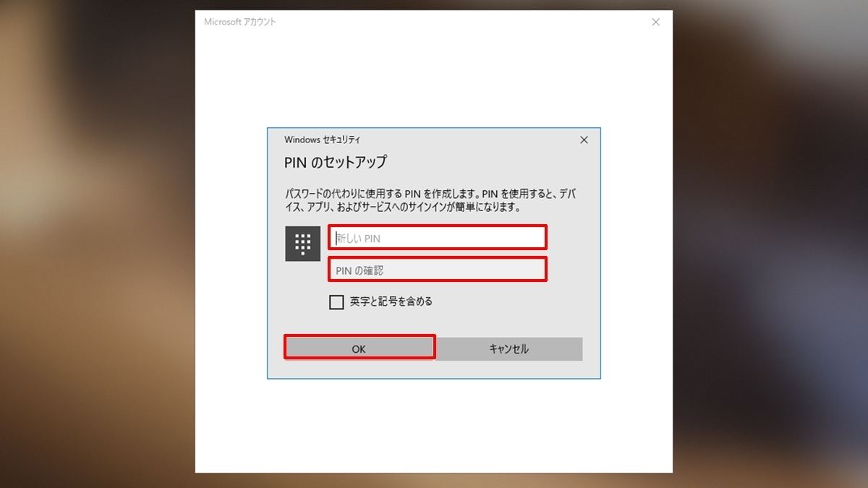This screenshot has height=488, width=868.
Task: Click the white Microsoft アカウント window area below the dialog
Action: pos(434,425)
